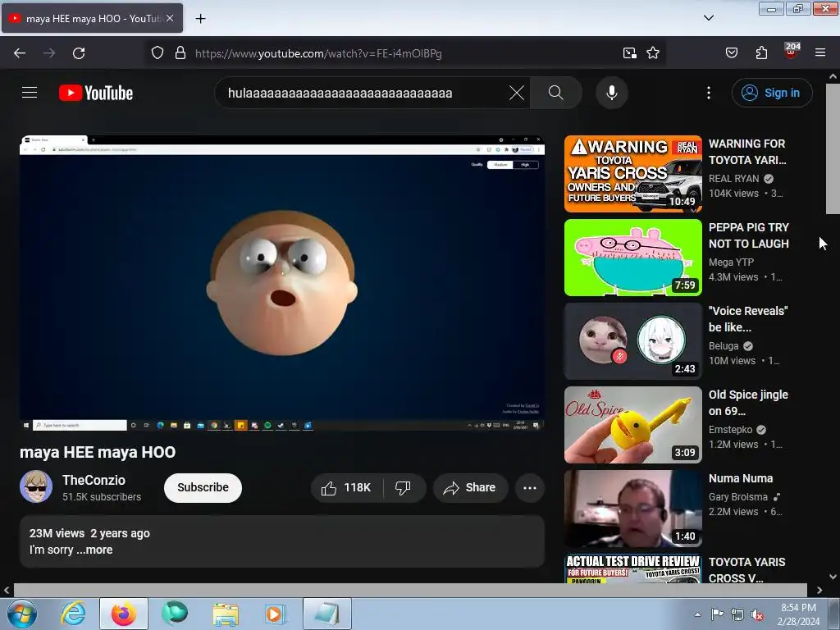Launch Internet Explorer from the taskbar
Viewport: 840px width, 630px height.
[73, 614]
